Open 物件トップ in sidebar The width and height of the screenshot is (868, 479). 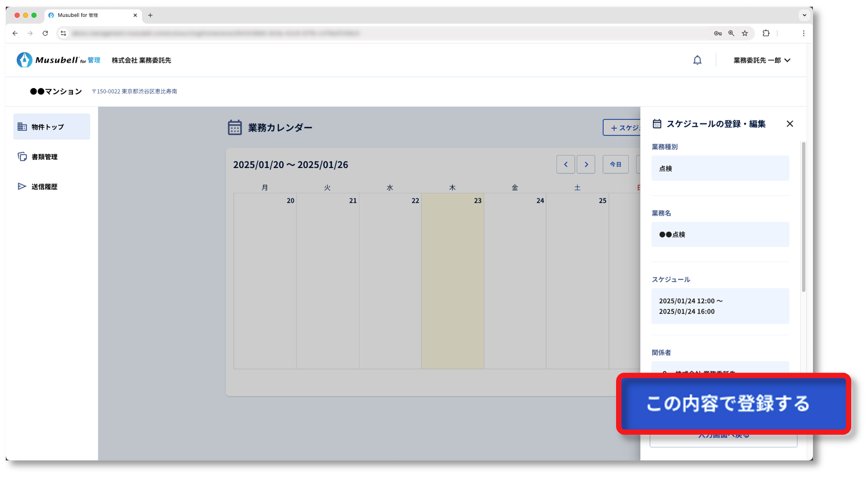click(51, 127)
